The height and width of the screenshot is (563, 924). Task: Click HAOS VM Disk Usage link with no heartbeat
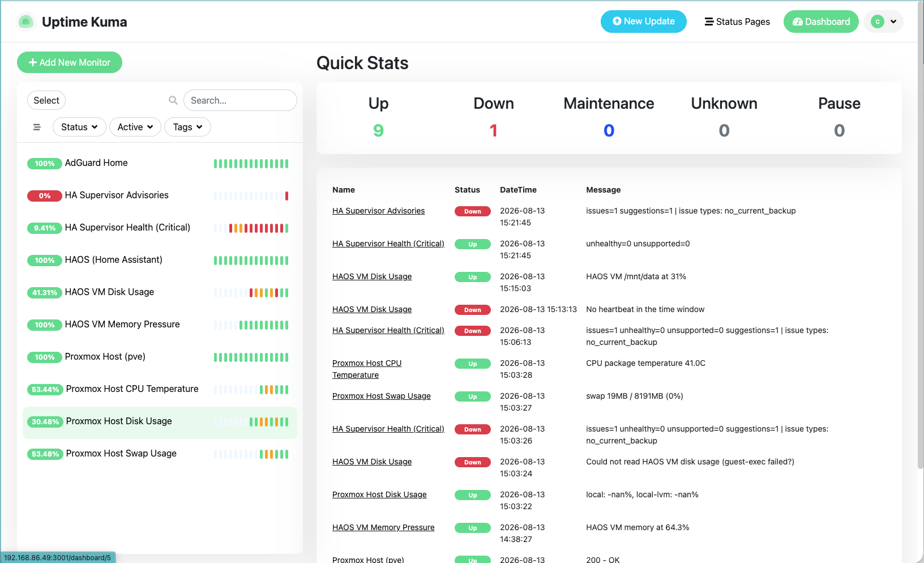pyautogui.click(x=372, y=309)
